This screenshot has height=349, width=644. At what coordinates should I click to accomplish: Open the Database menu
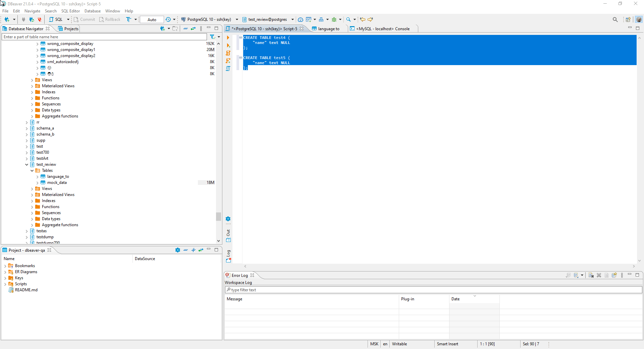(x=93, y=11)
